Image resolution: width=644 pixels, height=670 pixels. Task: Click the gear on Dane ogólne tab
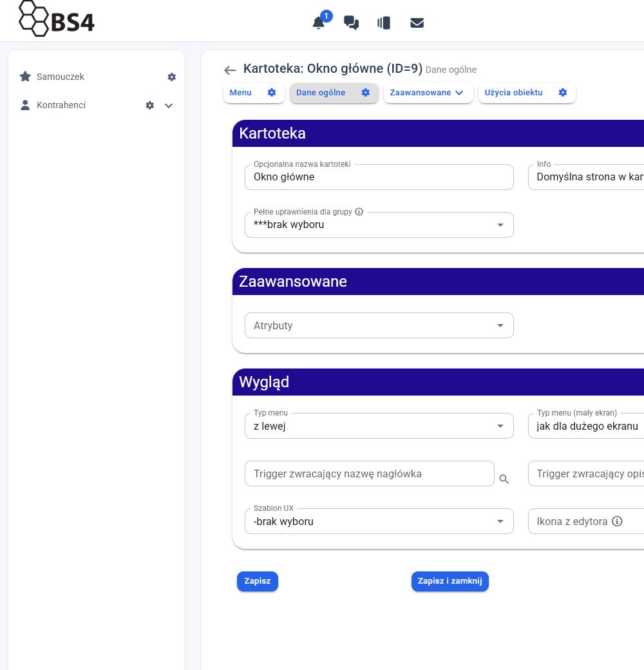coord(366,92)
